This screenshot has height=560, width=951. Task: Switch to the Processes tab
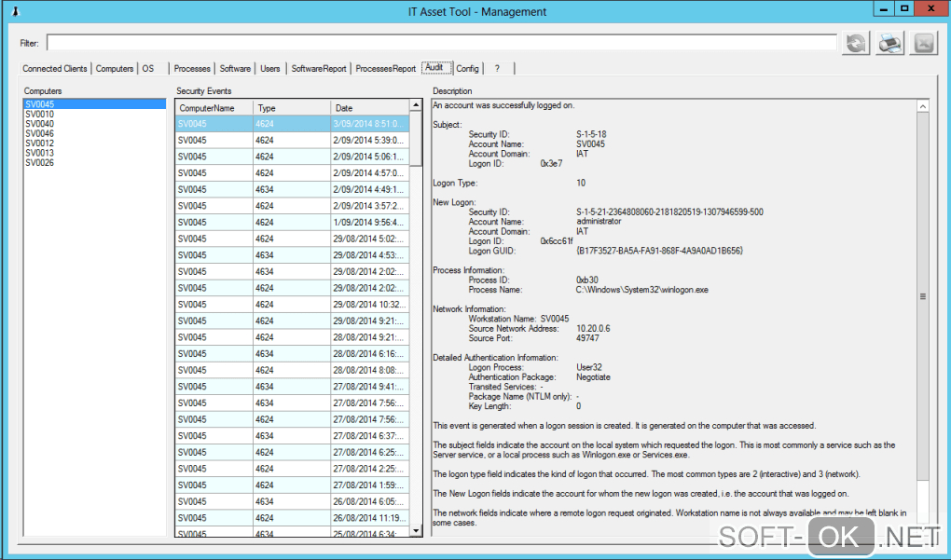point(192,68)
